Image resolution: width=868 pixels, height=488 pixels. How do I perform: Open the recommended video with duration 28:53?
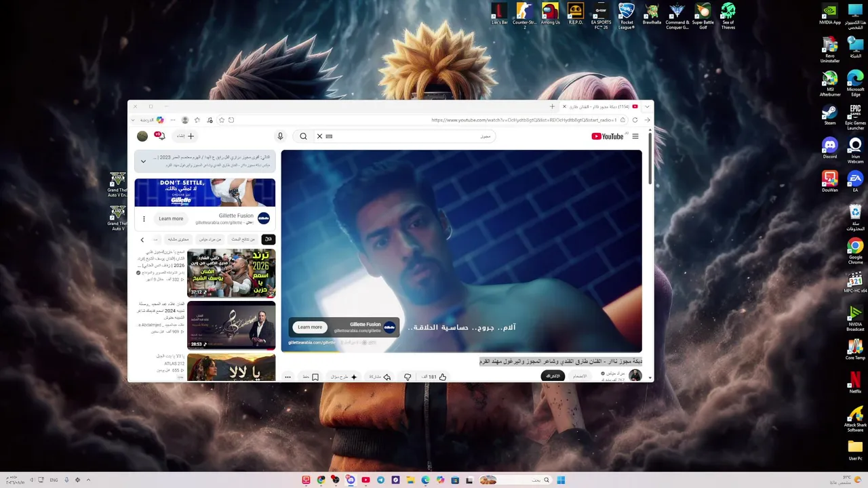(231, 325)
